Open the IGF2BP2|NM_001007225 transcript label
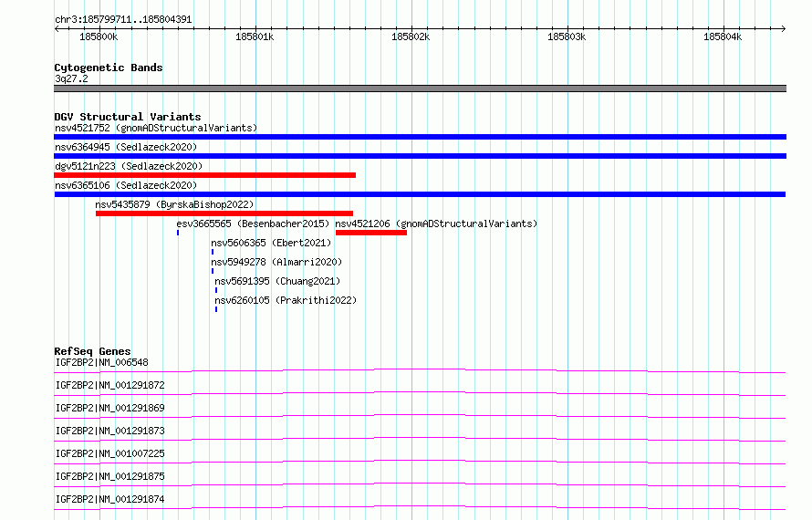The image size is (812, 520). pos(109,453)
